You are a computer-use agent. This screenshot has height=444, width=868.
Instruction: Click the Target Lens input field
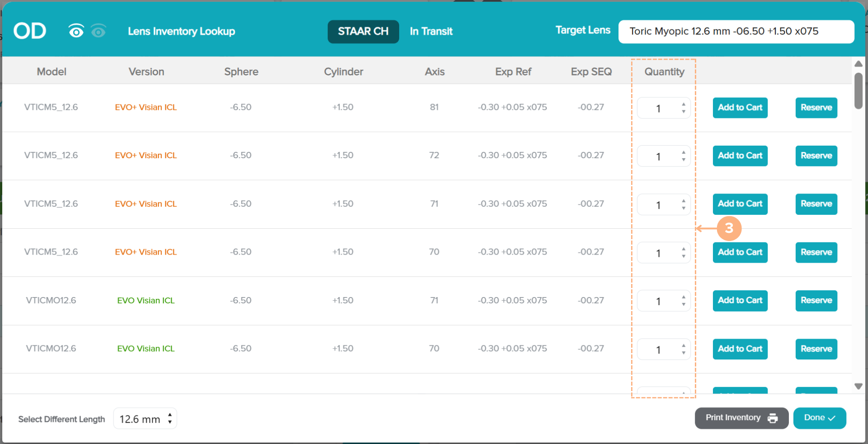click(x=736, y=32)
